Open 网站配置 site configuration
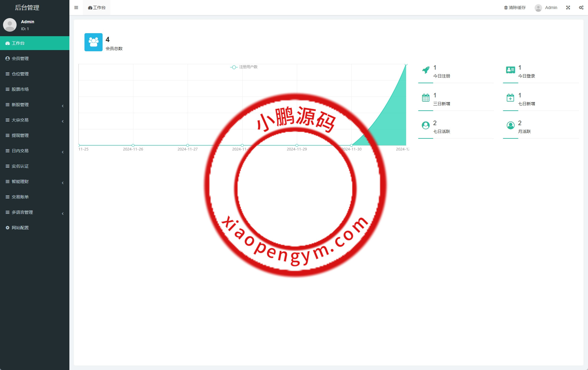 (x=20, y=228)
